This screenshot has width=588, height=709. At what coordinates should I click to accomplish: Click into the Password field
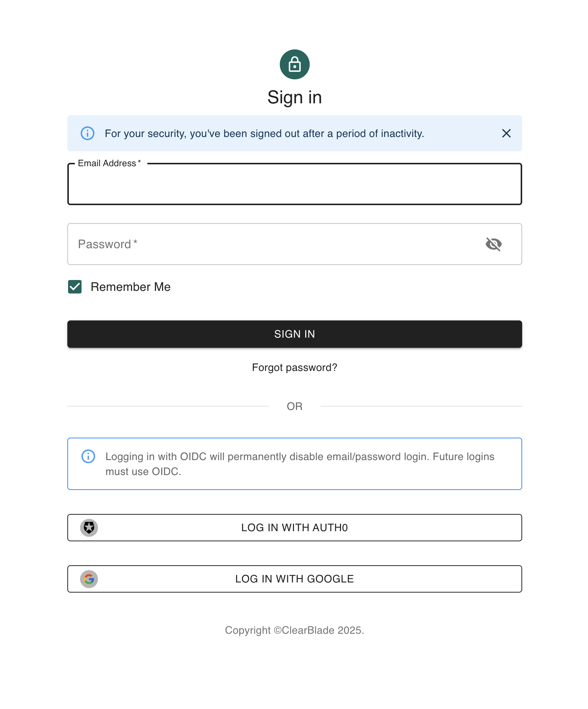[x=277, y=244]
